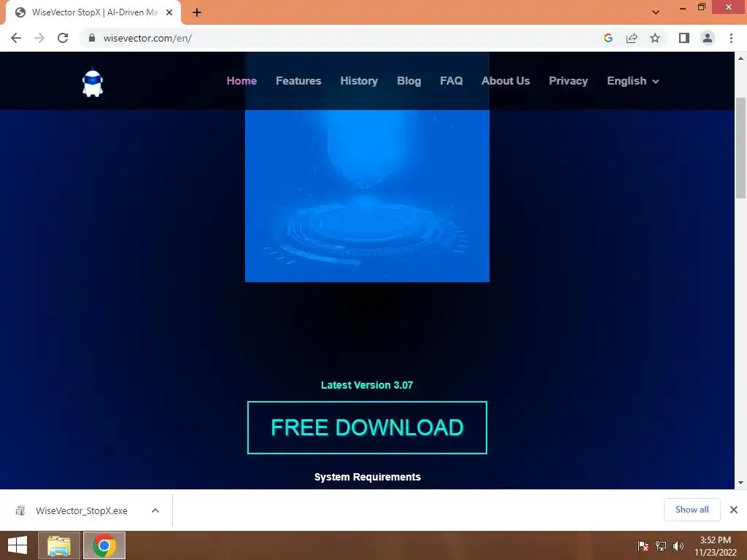Click the FREE DOWNLOAD button
This screenshot has height=560, width=747.
(x=367, y=427)
